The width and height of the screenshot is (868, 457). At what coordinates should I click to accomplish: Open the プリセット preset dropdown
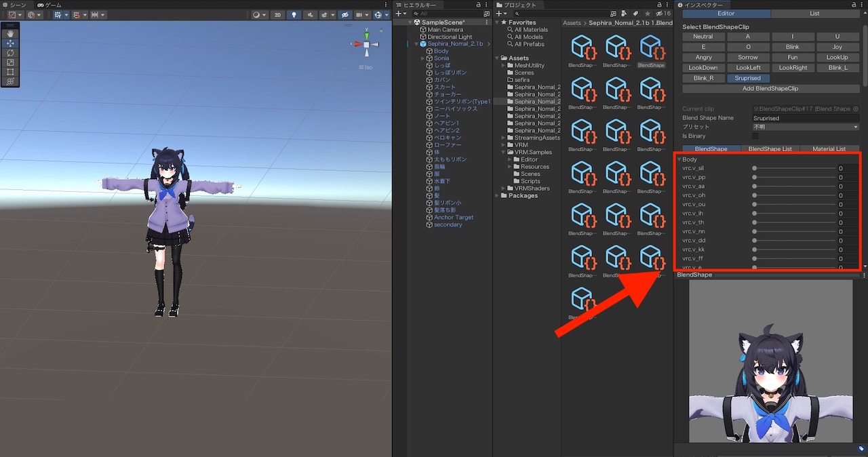coord(805,127)
